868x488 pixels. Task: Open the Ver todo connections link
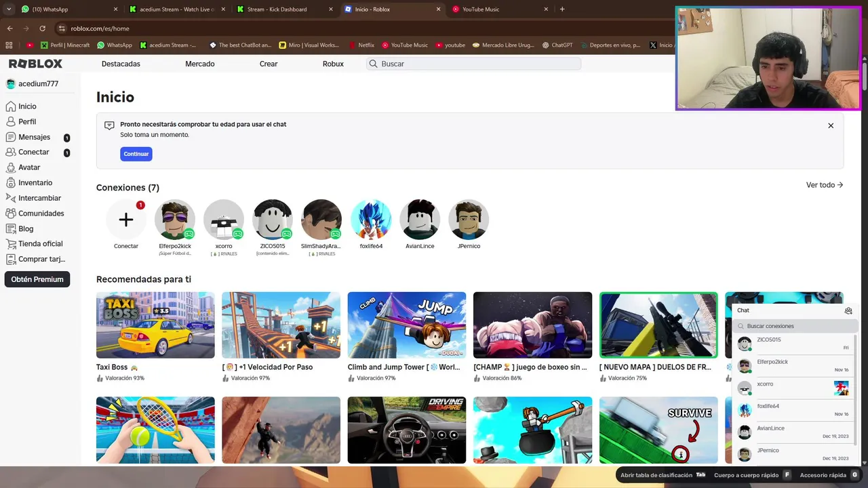825,185
